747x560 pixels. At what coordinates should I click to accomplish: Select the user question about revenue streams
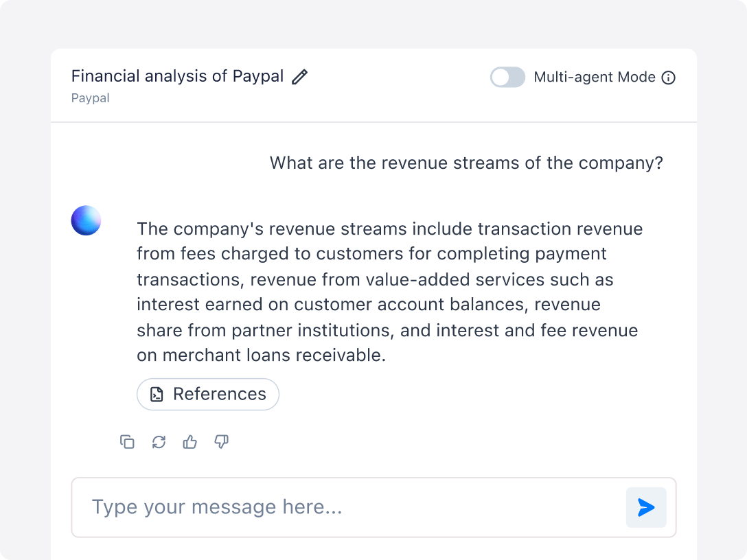coord(467,163)
